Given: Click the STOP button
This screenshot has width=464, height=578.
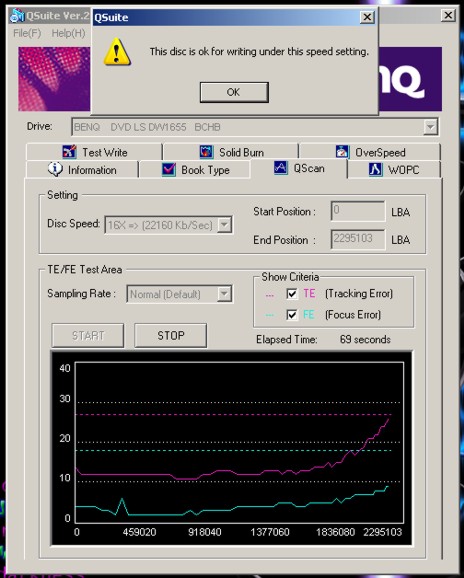Looking at the screenshot, I should (x=170, y=335).
